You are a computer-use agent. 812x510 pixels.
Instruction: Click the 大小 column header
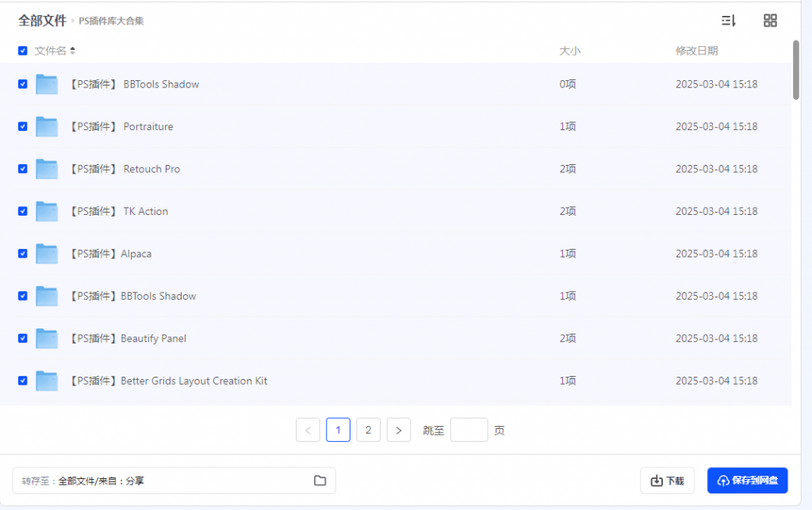pyautogui.click(x=569, y=51)
